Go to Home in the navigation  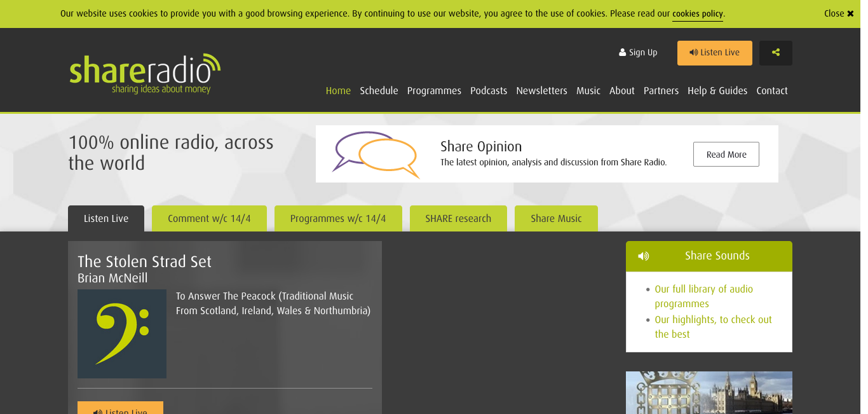tap(338, 91)
